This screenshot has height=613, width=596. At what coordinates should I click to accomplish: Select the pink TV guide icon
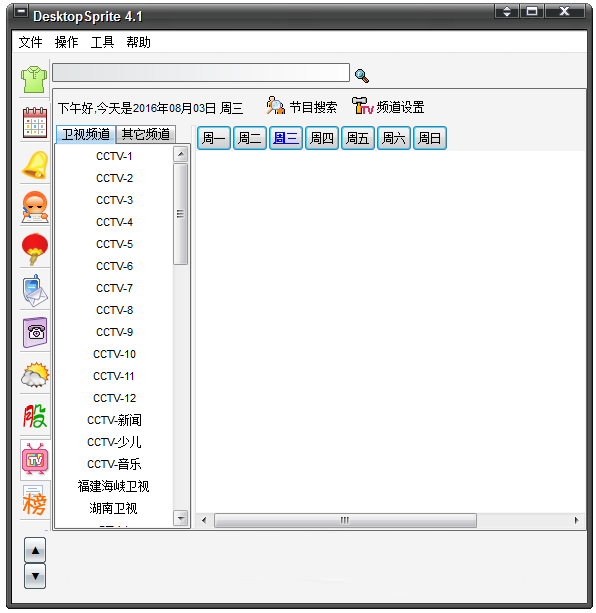pyautogui.click(x=35, y=460)
